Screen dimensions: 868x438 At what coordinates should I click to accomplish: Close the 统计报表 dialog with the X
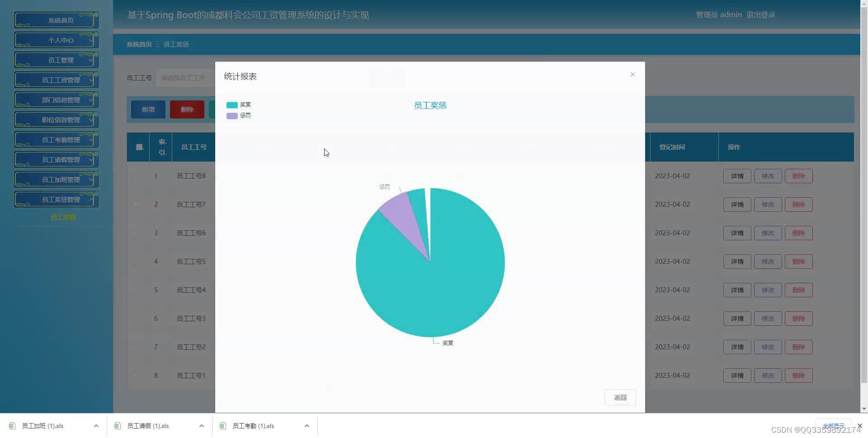(632, 74)
